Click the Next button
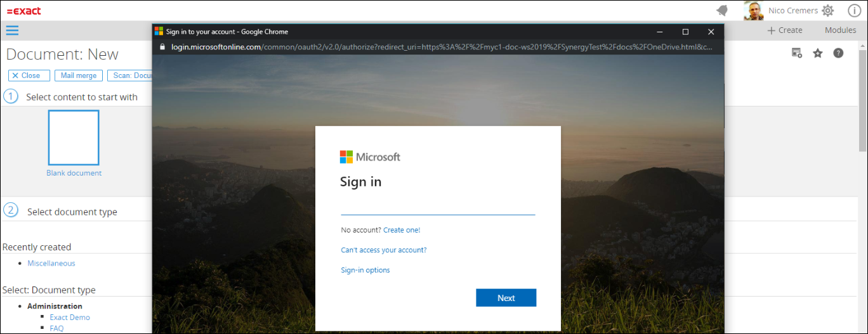Screen dimensions: 868x334 [x=506, y=298]
